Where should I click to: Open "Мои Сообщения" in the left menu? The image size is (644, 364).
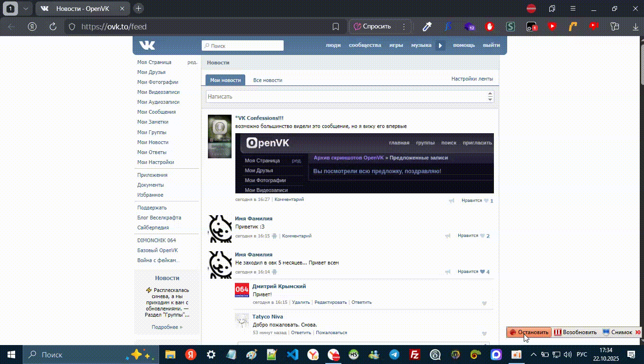[x=156, y=112]
